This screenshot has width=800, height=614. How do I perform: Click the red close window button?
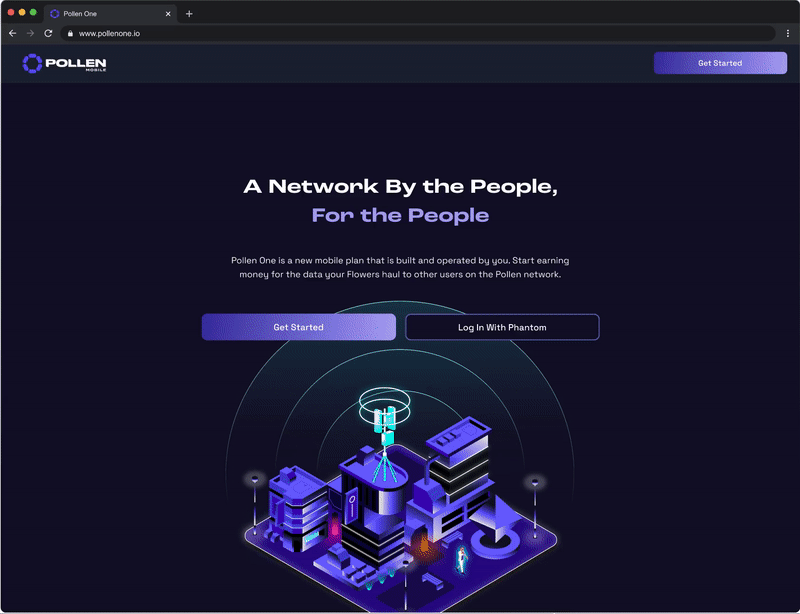[11, 12]
